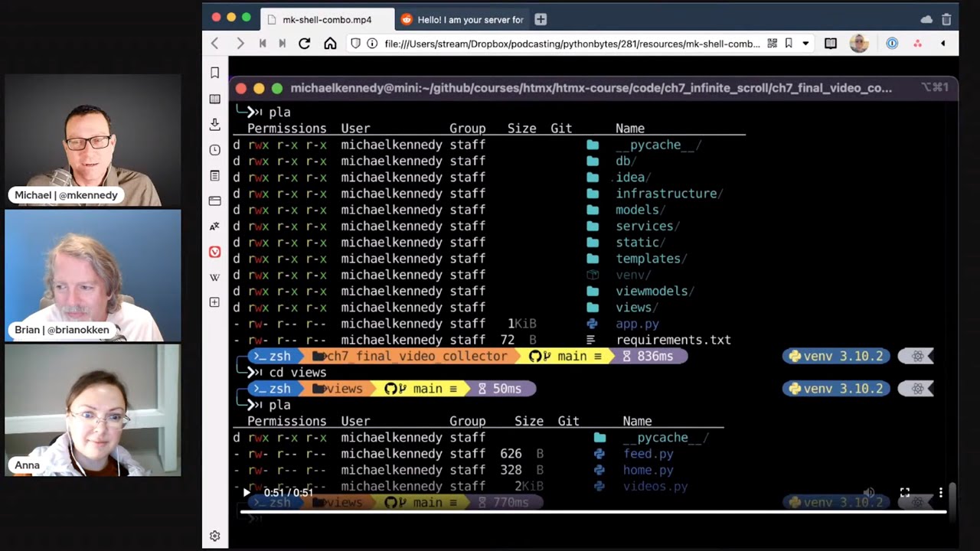This screenshot has height=551, width=980.
Task: Click the rewind history button
Action: 263,44
